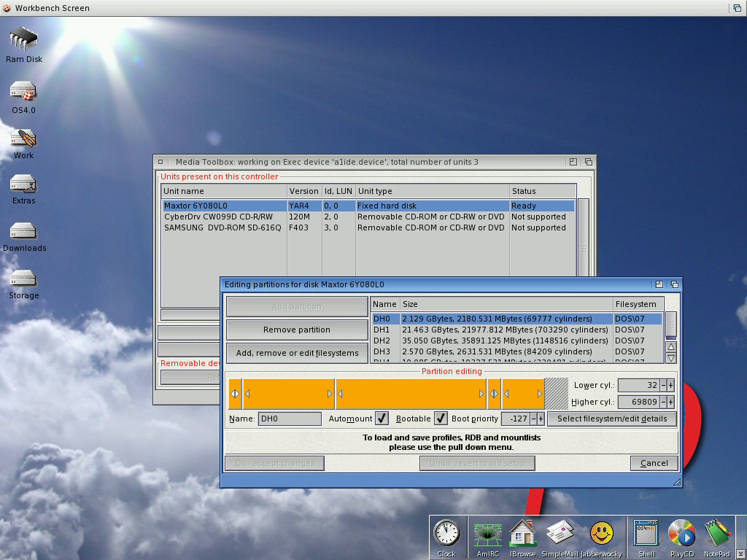The image size is (747, 560).
Task: Select the CyberDrv CW099D CD-R/RW unit row
Action: point(368,217)
